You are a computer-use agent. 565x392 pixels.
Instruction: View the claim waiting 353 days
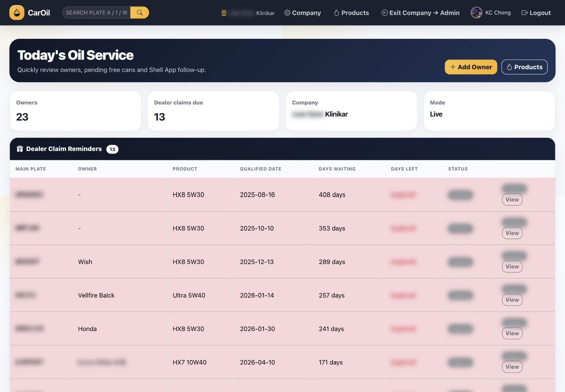tap(512, 233)
